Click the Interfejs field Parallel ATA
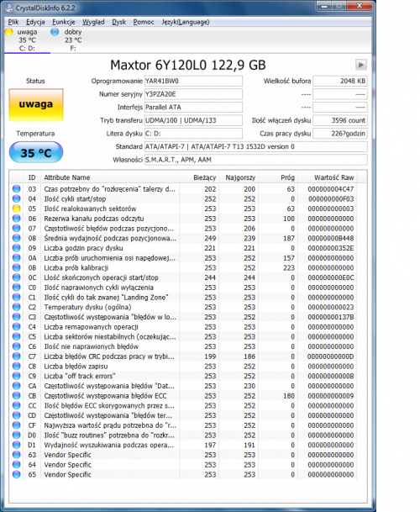 [x=193, y=107]
